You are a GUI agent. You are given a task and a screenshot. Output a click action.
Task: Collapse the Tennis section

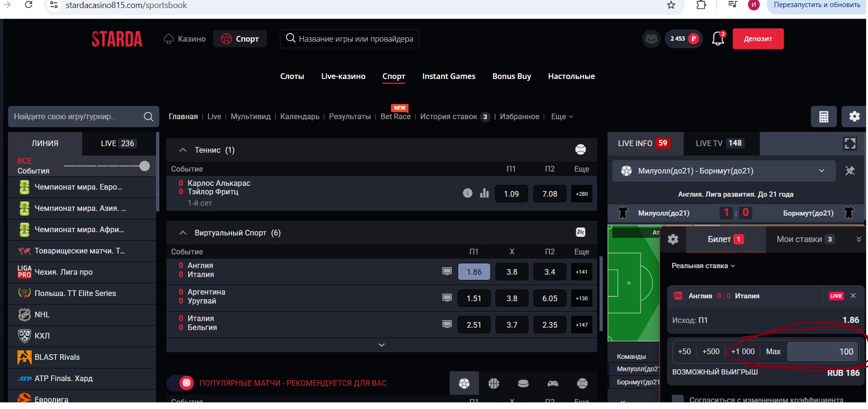183,150
